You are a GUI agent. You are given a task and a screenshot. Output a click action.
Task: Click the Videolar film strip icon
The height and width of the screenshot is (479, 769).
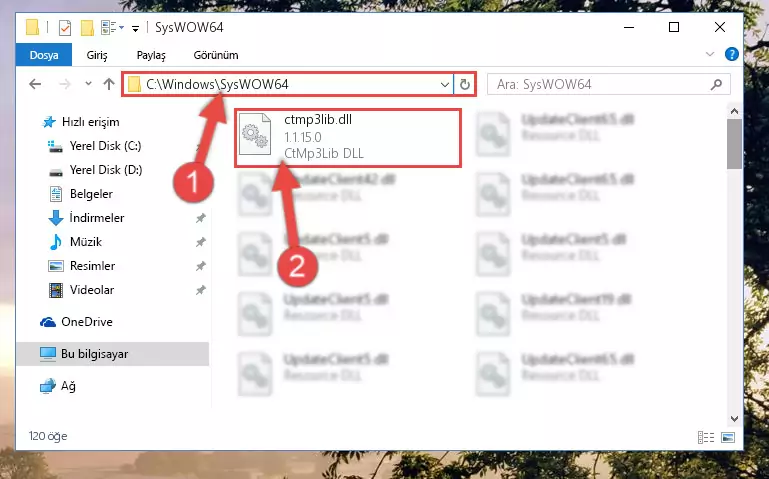[56, 290]
